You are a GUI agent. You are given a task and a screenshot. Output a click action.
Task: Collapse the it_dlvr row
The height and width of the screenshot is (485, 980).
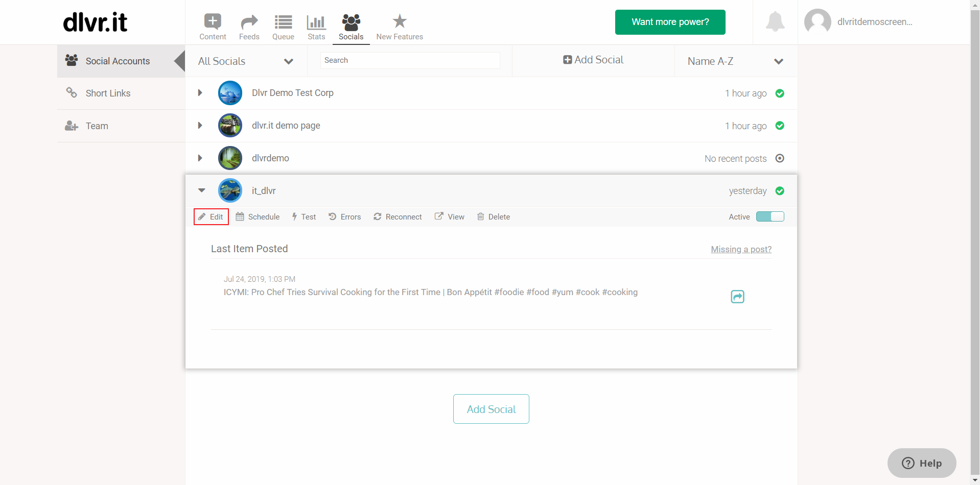coord(202,190)
